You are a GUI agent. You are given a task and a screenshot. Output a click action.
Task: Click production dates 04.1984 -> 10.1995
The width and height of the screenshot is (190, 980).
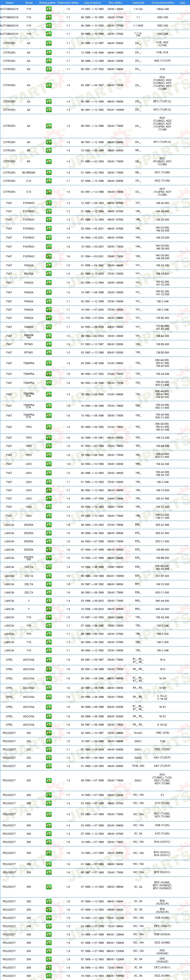[92, 464]
